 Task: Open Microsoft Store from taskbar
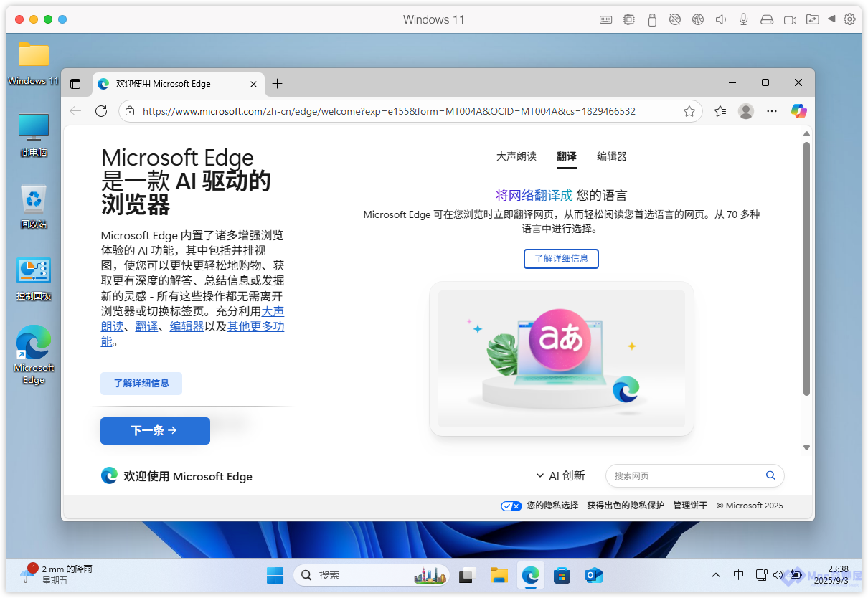[562, 575]
